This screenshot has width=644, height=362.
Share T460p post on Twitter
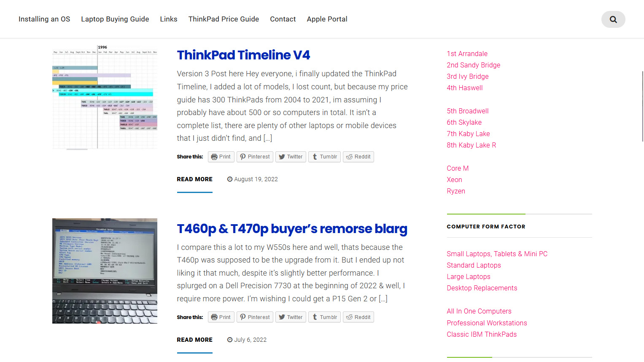click(x=291, y=317)
